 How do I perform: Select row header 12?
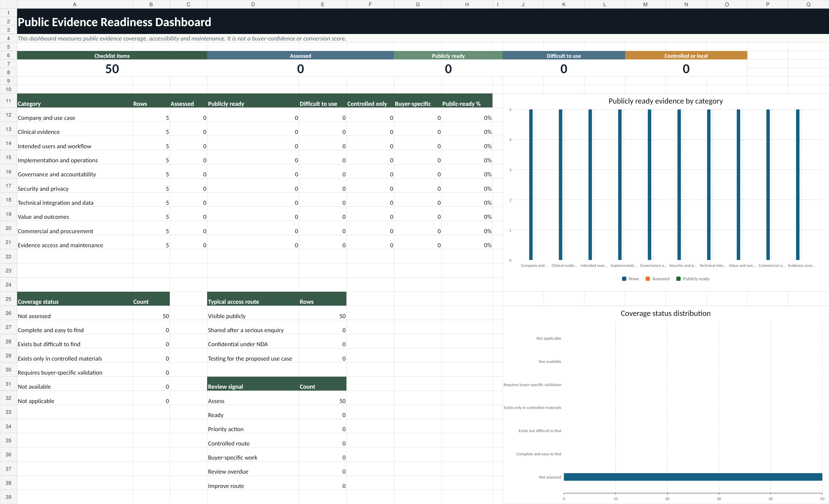(8, 115)
